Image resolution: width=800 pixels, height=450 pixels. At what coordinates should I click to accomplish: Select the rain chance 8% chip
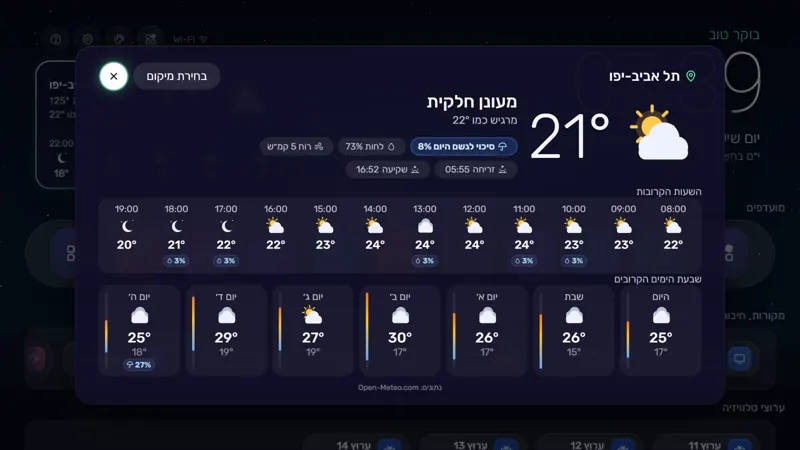463,146
